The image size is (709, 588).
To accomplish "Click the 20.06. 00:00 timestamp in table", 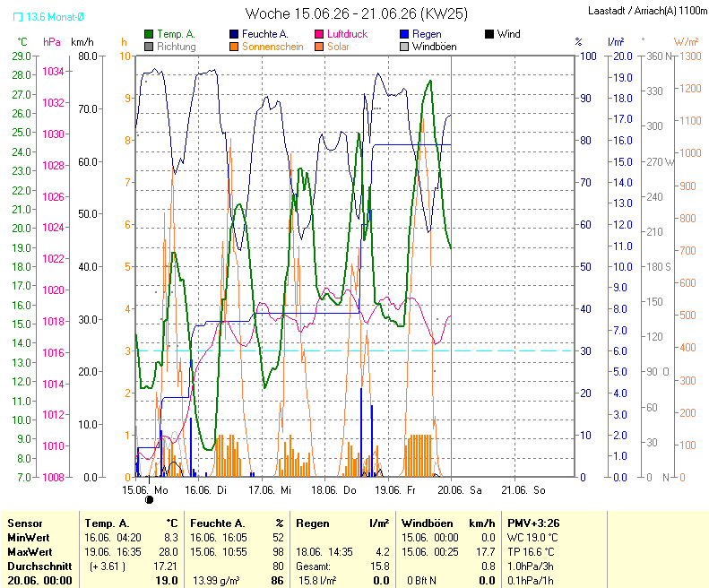I will click(x=39, y=581).
